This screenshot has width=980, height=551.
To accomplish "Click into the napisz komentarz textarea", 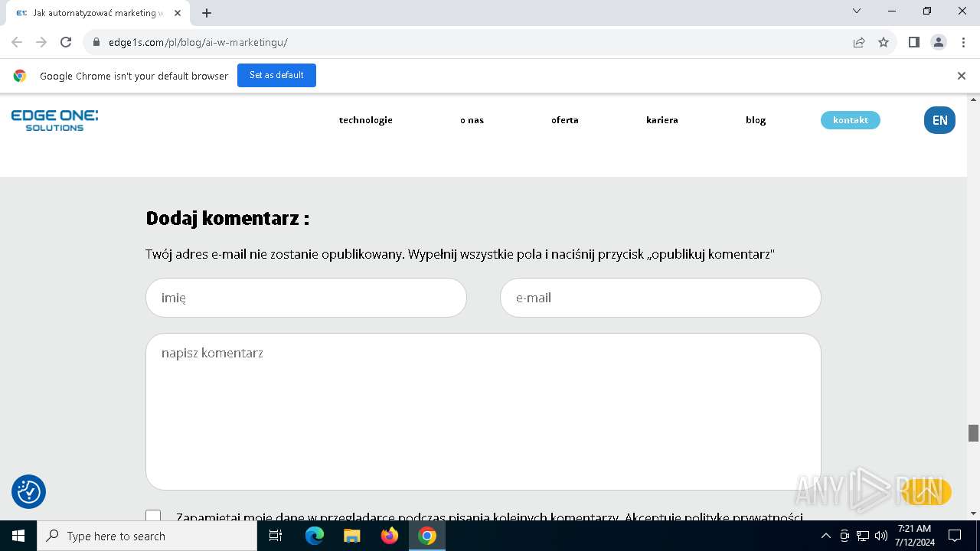I will point(483,412).
